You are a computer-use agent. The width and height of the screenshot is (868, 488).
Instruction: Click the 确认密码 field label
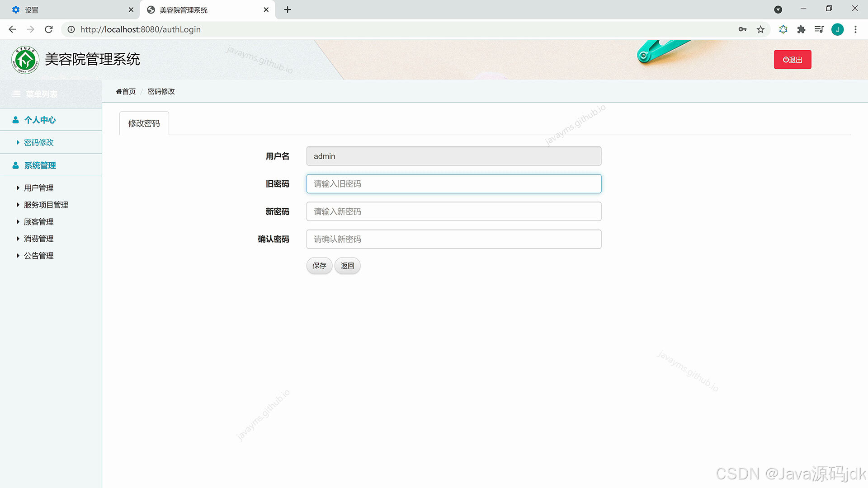[x=273, y=239]
